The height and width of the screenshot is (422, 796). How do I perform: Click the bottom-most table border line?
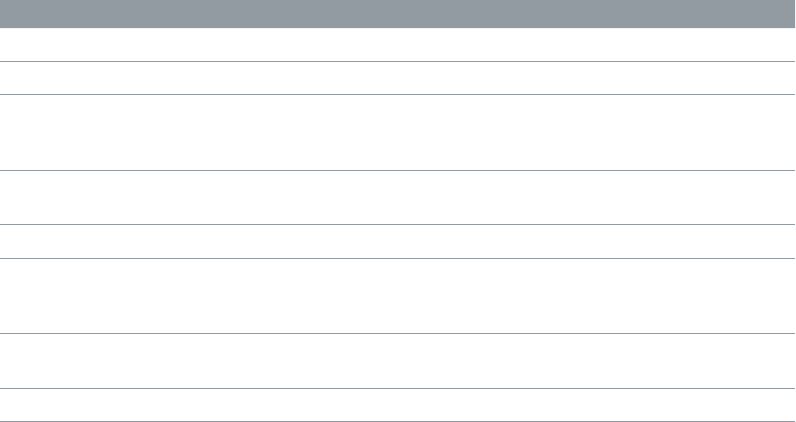coord(397,421)
